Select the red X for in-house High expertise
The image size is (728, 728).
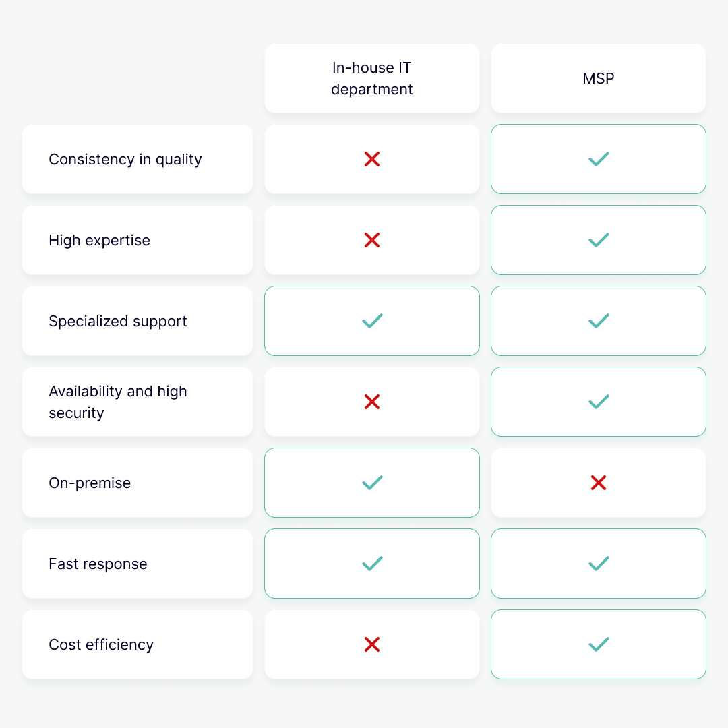372,240
